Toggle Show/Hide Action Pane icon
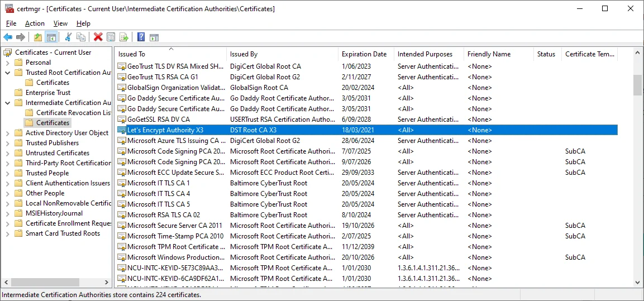This screenshot has height=301, width=644. (154, 37)
